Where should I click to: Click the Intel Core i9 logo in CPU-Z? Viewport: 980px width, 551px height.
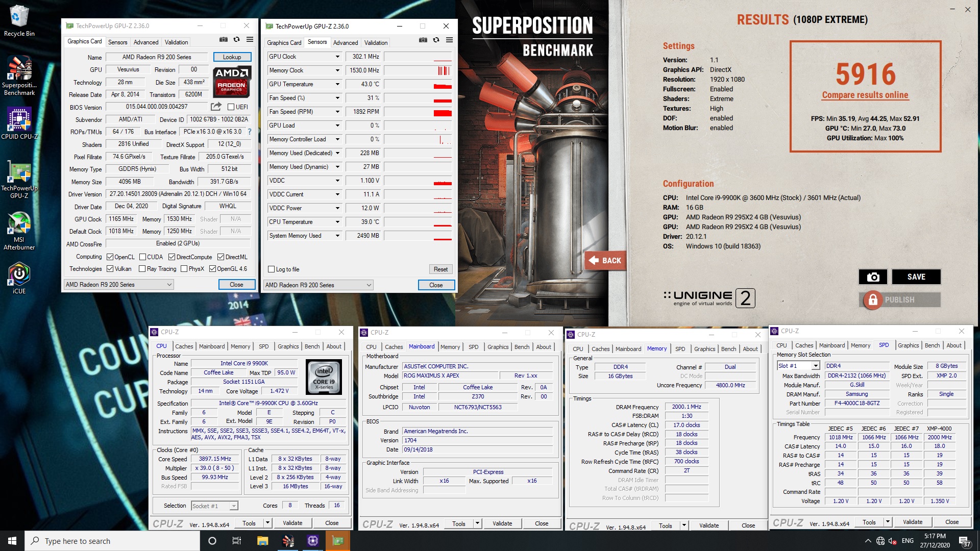coord(324,377)
